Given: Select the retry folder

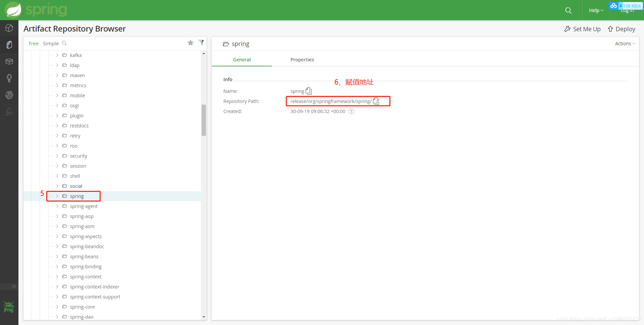Looking at the screenshot, I should click(75, 136).
